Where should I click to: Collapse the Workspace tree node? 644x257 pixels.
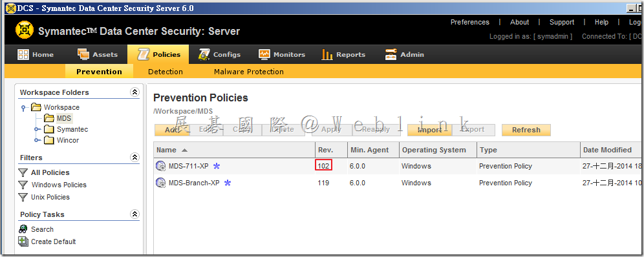pos(24,108)
